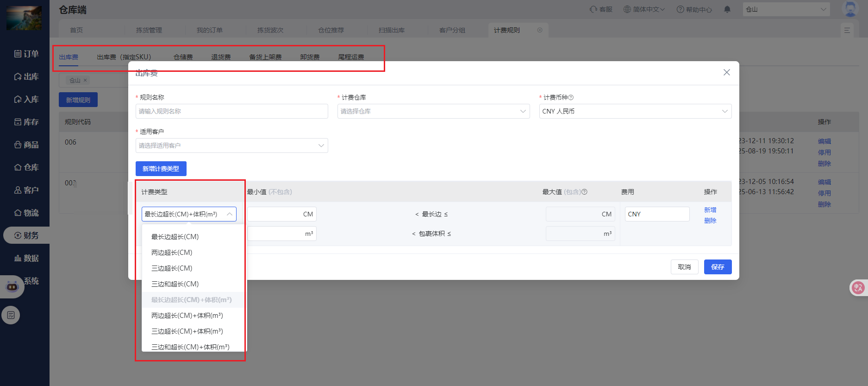Select the 尾程运费 fee tab
This screenshot has height=386, width=868.
pyautogui.click(x=351, y=57)
